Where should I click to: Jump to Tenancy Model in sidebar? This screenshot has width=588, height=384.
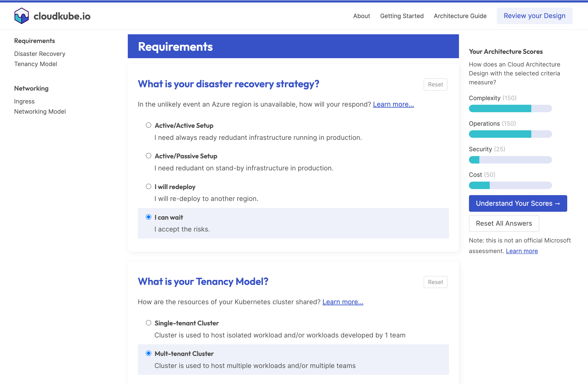point(36,64)
